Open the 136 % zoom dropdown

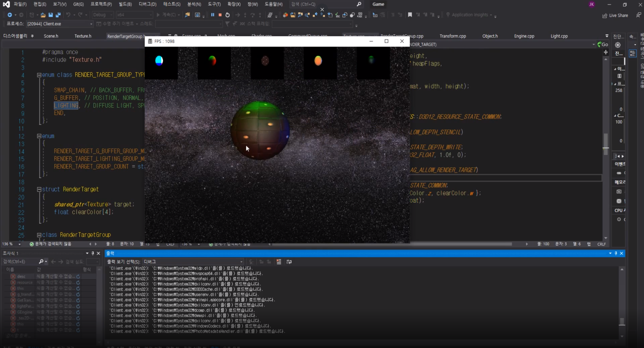[11, 244]
